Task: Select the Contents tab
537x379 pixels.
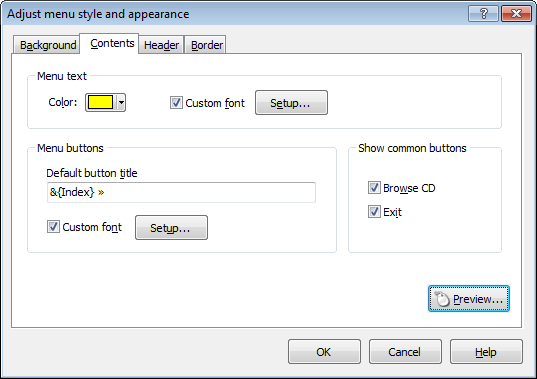Action: pos(109,43)
